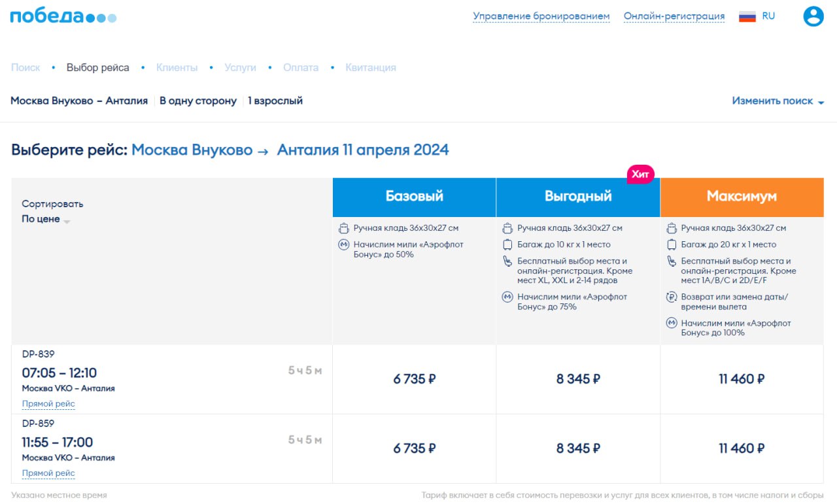Click the Хит badge on Выгодный

(x=640, y=174)
